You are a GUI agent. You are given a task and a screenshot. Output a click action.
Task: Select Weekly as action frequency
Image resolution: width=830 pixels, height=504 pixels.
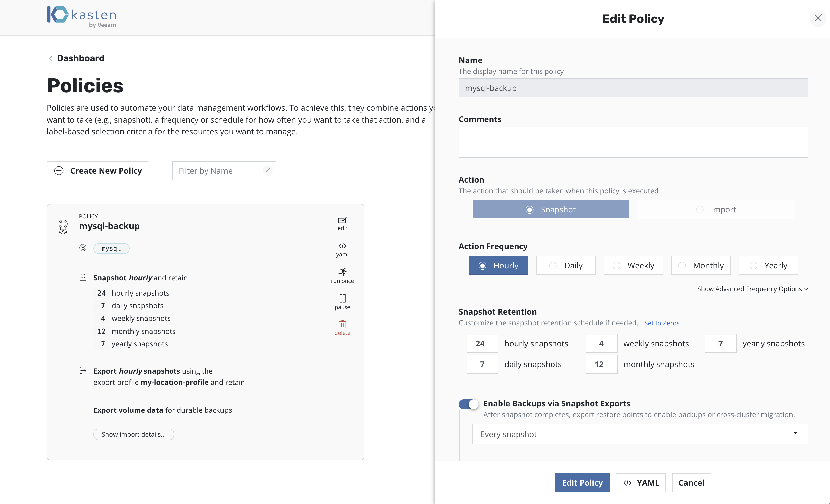tap(633, 266)
